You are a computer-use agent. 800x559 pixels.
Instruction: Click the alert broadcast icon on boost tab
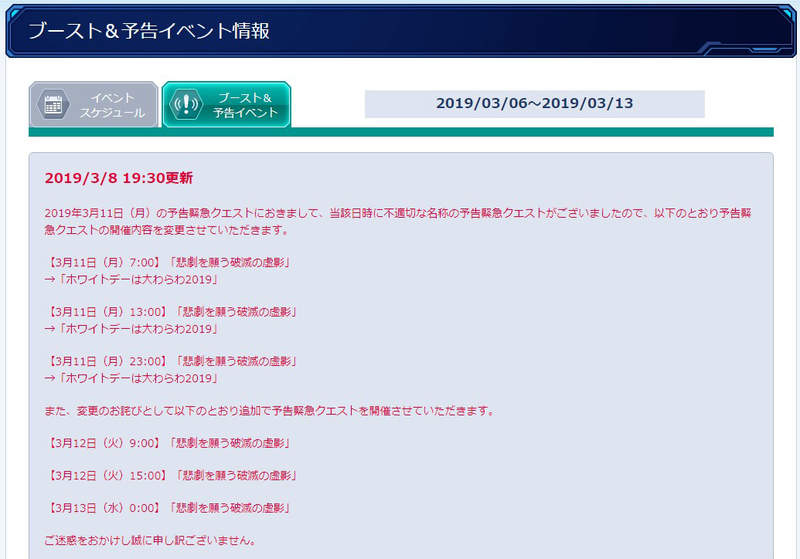[x=186, y=105]
